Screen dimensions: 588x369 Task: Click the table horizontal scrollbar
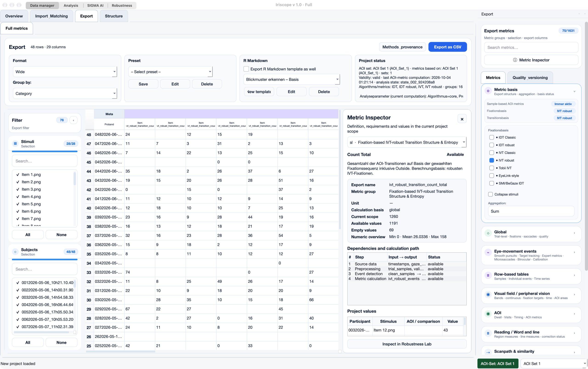121,351
